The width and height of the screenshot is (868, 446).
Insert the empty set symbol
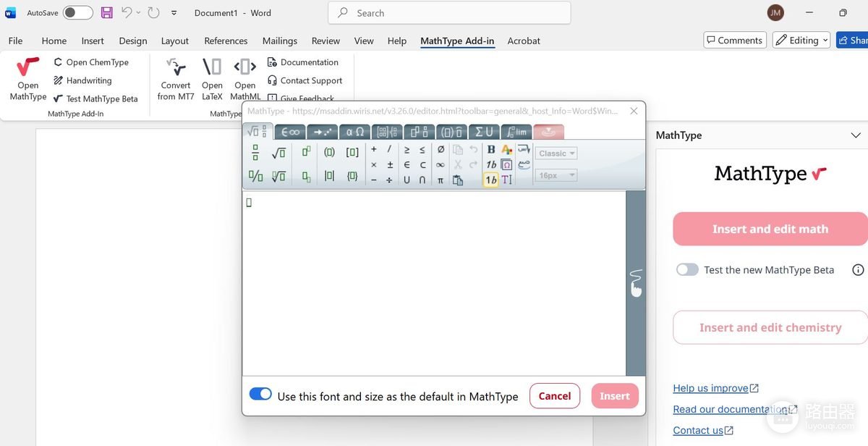pyautogui.click(x=441, y=150)
